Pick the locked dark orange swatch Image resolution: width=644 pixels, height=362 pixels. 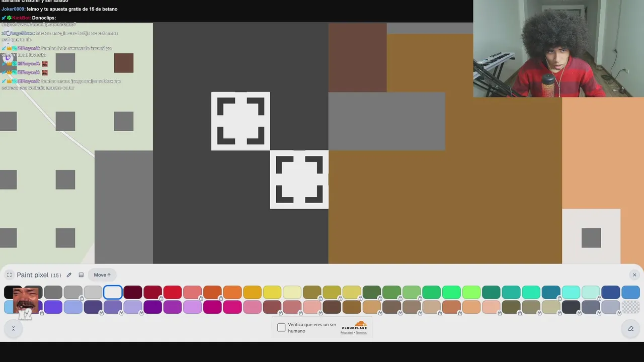tap(212, 292)
